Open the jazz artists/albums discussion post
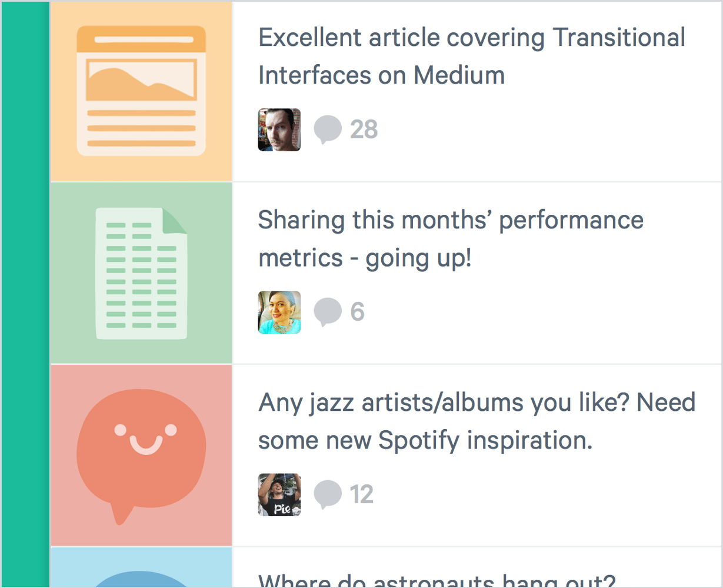This screenshot has height=588, width=723. (477, 421)
